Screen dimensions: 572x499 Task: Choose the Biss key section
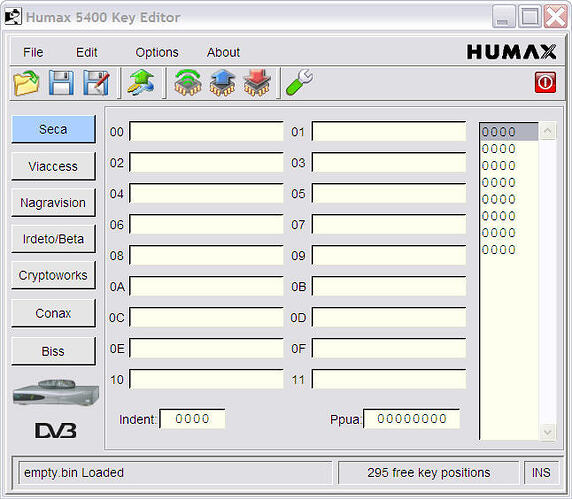(x=53, y=351)
